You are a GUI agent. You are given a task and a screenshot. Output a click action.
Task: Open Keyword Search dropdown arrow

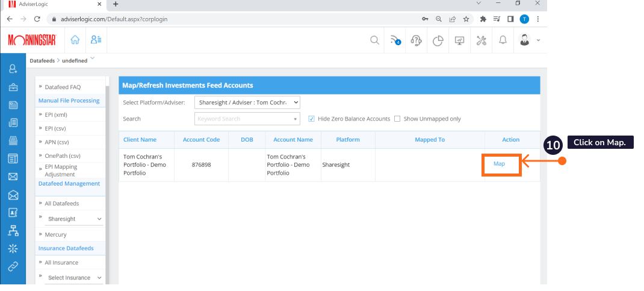coord(296,119)
